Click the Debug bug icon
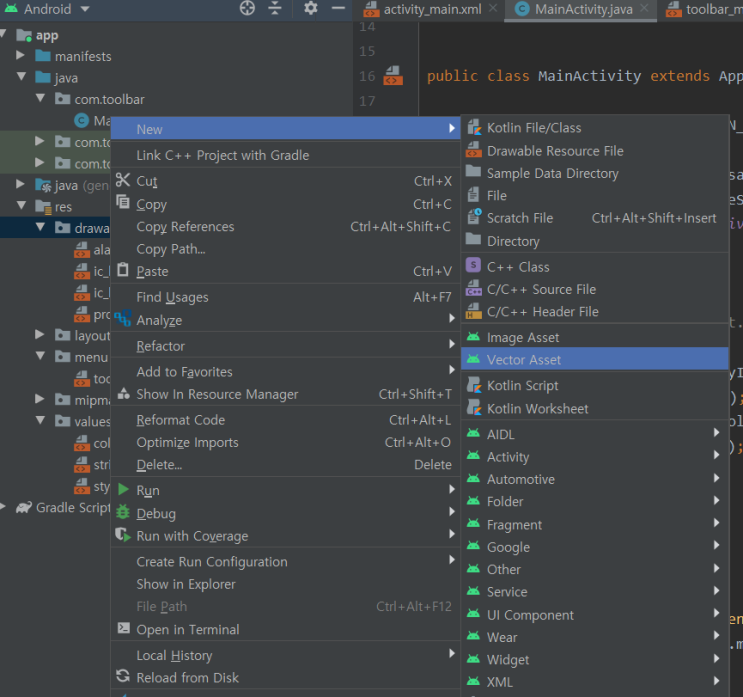 pos(123,512)
